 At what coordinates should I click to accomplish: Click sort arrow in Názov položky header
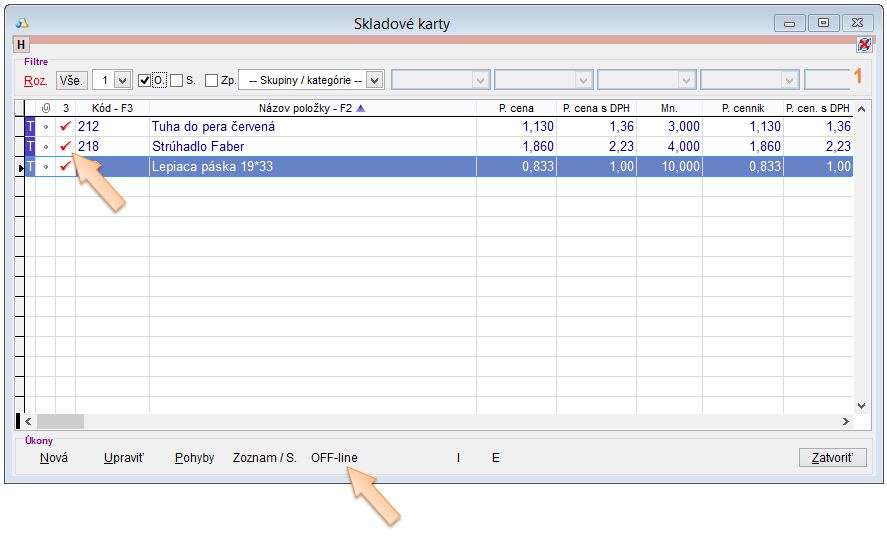(x=361, y=108)
